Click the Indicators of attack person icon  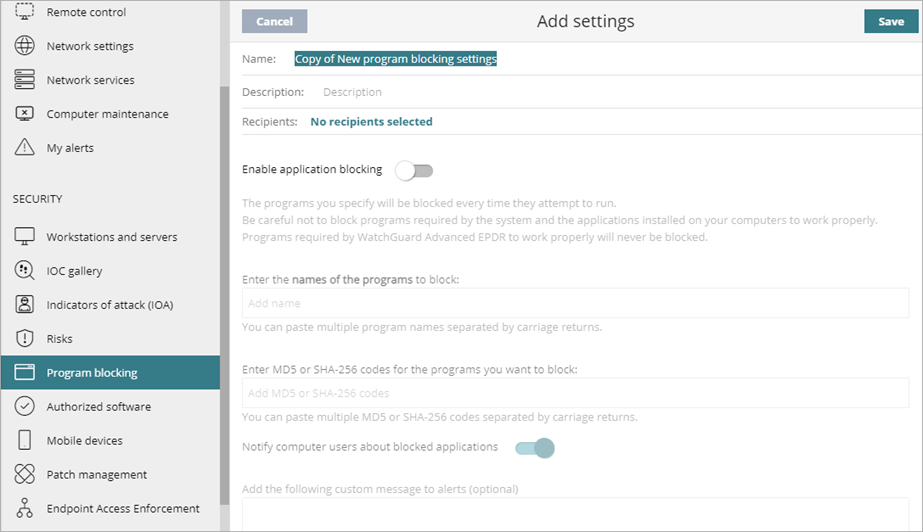[24, 304]
